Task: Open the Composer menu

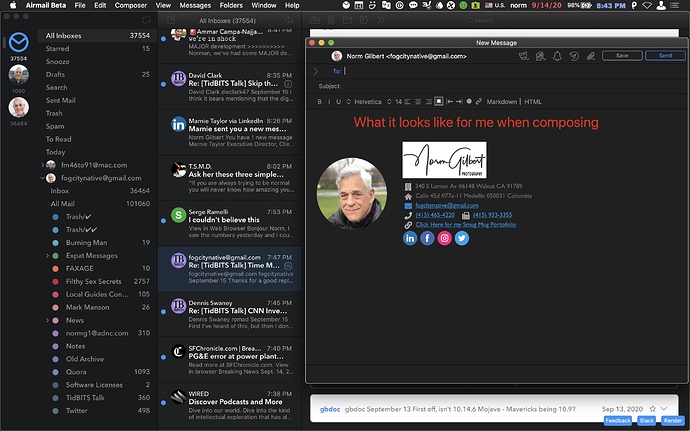Action: pos(131,5)
